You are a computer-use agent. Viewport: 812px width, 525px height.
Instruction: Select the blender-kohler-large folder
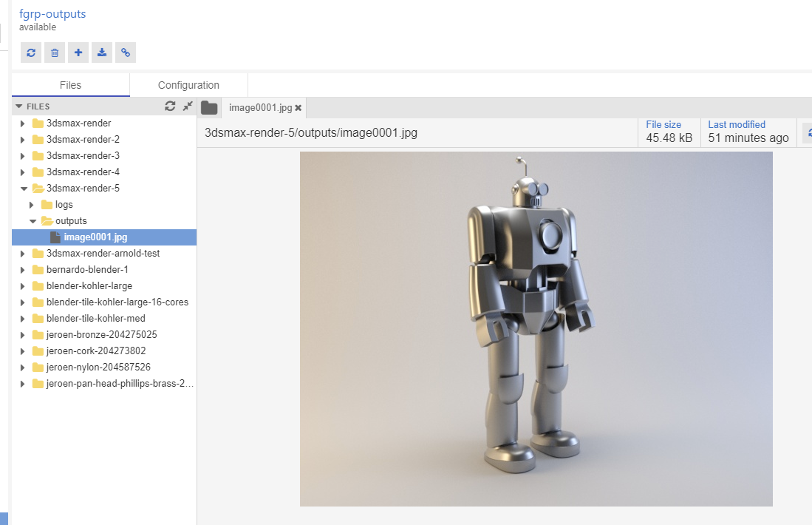point(89,286)
